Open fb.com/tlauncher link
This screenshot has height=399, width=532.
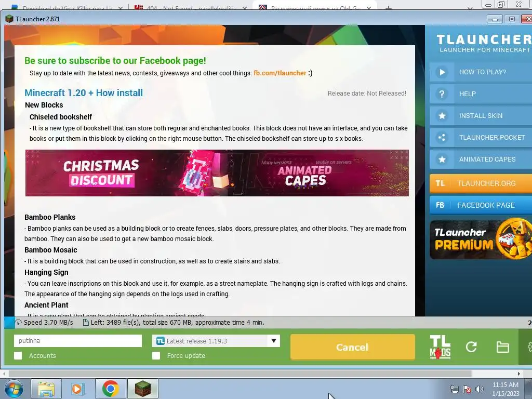[x=280, y=73]
